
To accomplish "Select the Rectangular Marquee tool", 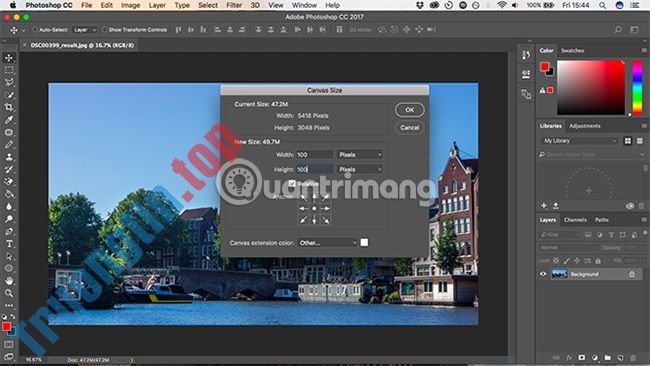I will (9, 70).
